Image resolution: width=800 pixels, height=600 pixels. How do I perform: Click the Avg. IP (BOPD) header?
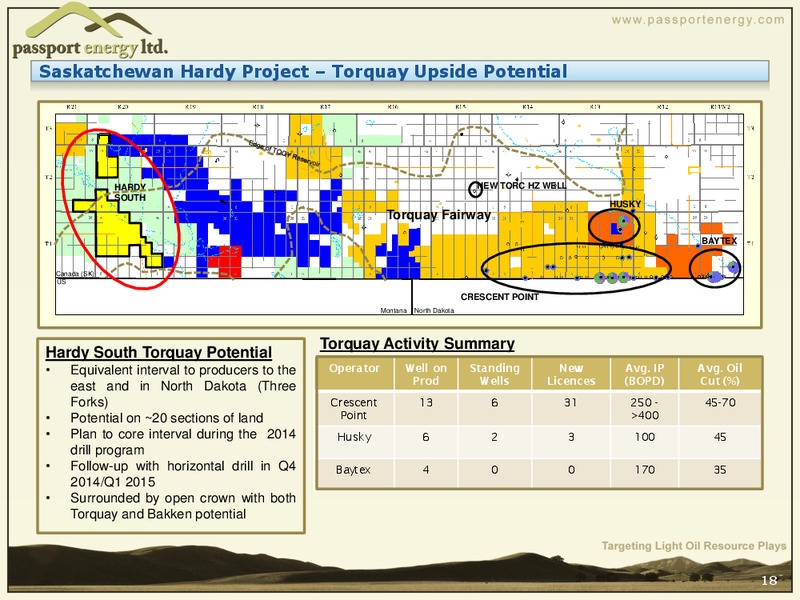645,374
